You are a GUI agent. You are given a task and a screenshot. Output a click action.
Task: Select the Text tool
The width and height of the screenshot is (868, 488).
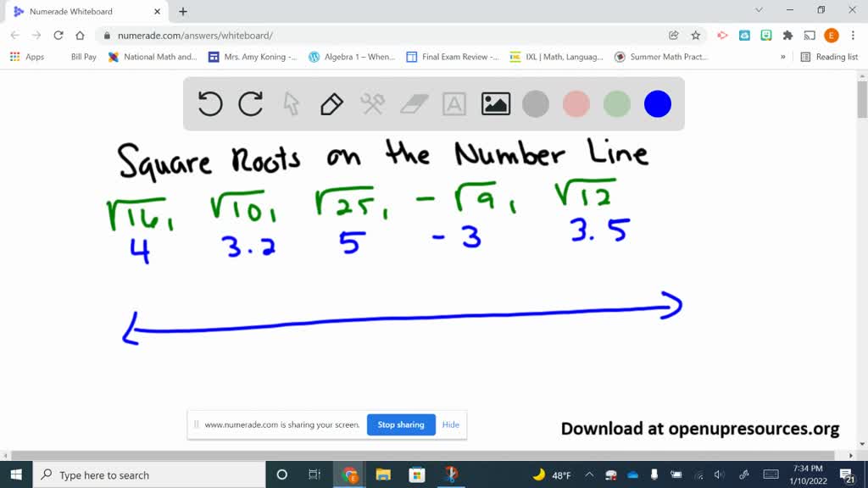(x=453, y=103)
